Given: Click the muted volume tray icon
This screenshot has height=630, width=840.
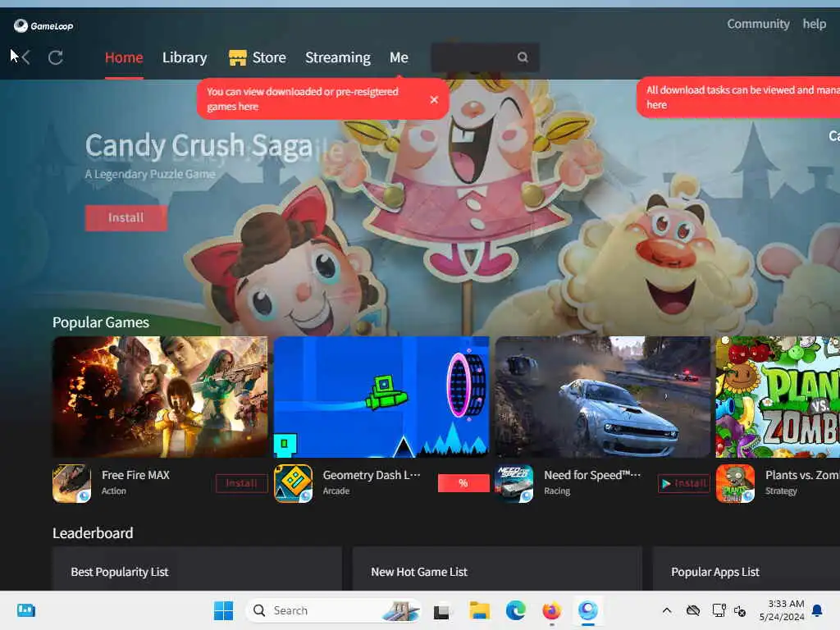Looking at the screenshot, I should pyautogui.click(x=740, y=610).
